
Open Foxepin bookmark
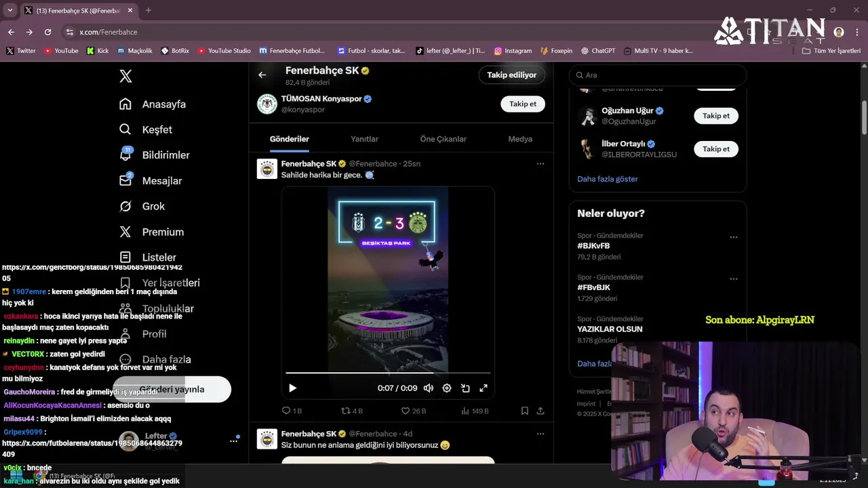click(556, 51)
